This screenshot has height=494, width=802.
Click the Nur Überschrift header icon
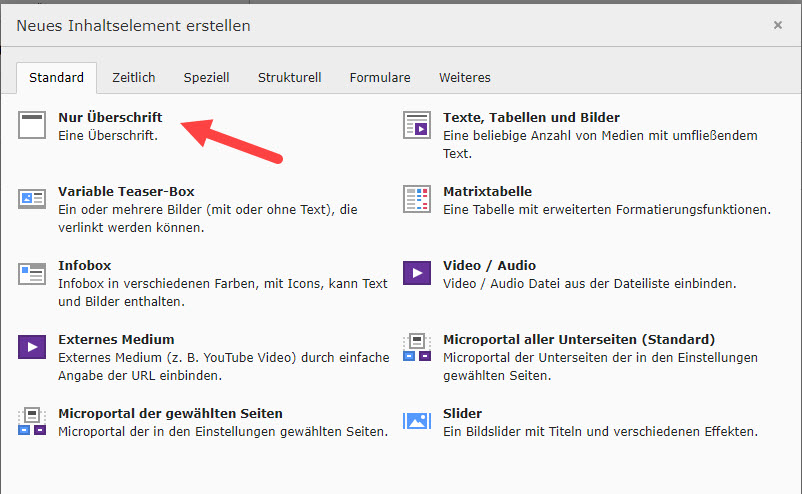(32, 125)
